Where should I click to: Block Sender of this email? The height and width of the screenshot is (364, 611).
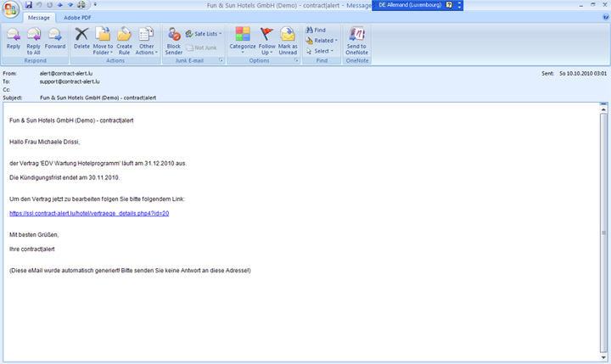click(x=173, y=38)
